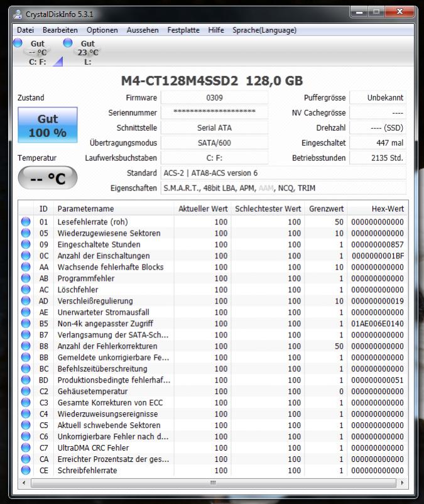This screenshot has width=424, height=504.
Task: Click the Gut 100 % health status button
Action: click(48, 125)
